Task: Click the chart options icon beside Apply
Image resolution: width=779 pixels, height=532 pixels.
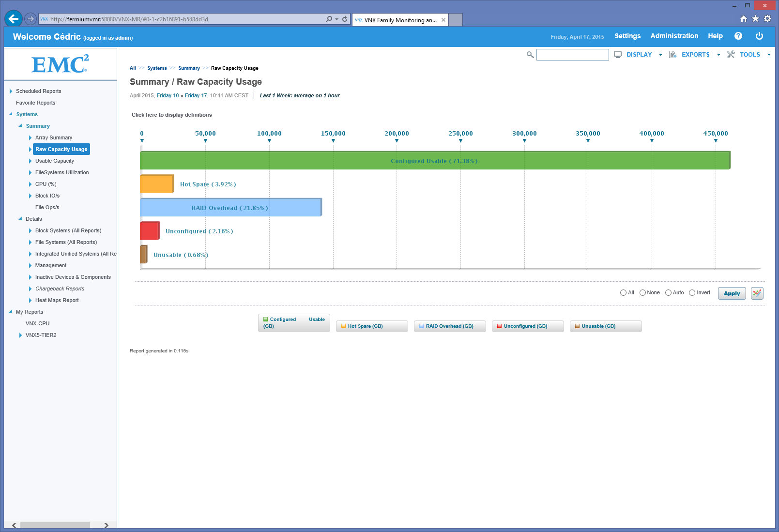Action: point(757,293)
